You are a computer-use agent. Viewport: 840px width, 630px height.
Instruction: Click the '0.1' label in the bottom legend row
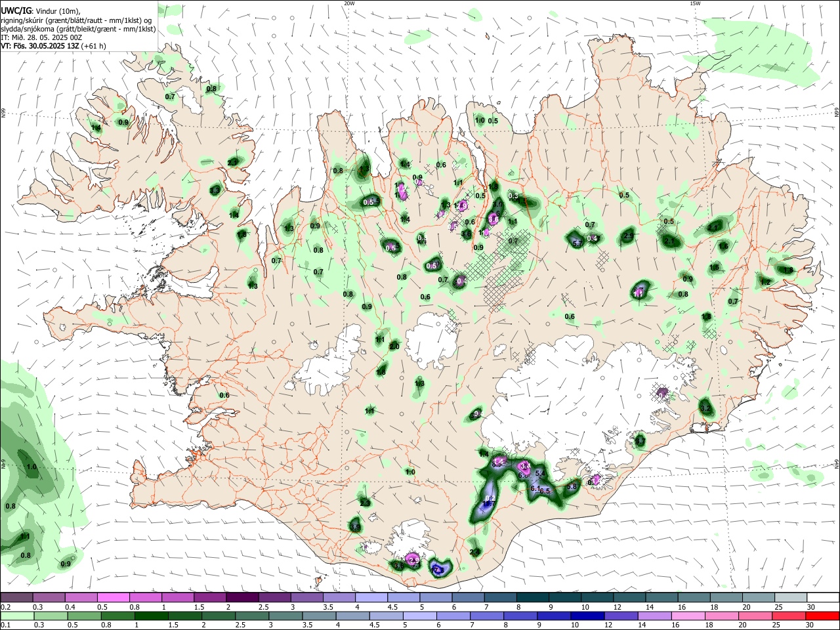point(5,625)
